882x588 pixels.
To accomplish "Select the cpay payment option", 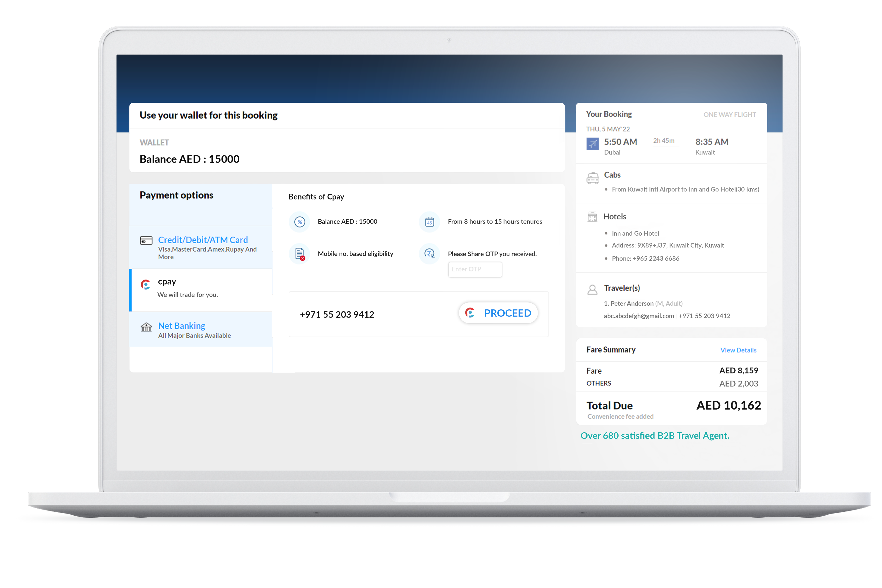I will coord(167,282).
